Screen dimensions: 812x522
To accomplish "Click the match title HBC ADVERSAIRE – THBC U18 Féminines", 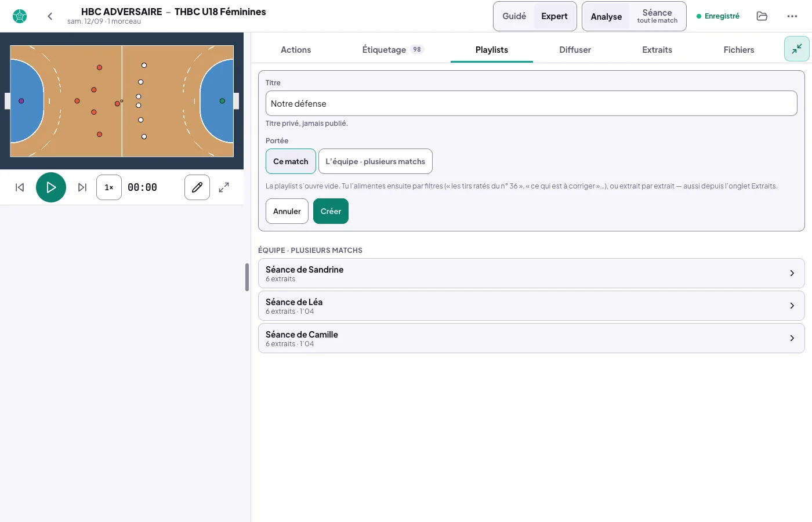I will tap(173, 12).
